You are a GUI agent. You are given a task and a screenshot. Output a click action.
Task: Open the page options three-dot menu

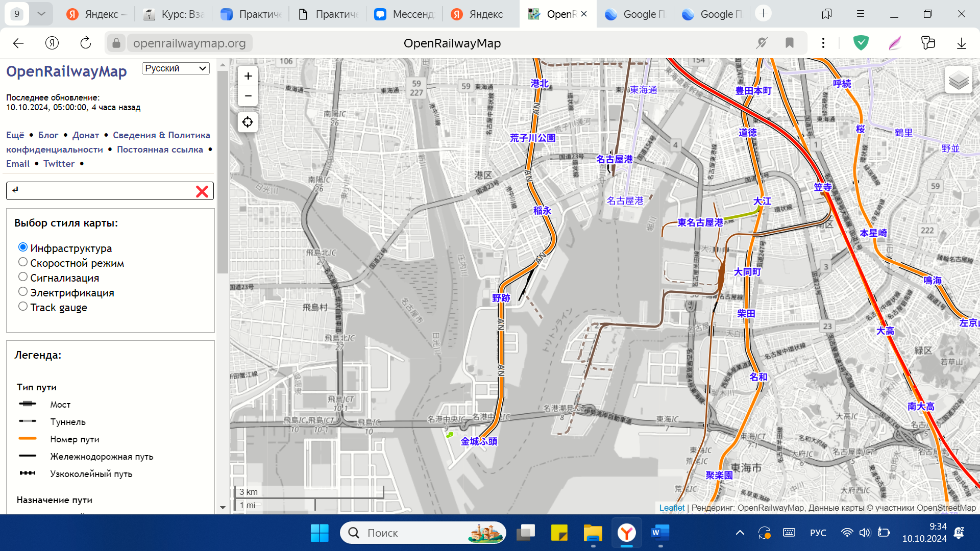(x=823, y=43)
